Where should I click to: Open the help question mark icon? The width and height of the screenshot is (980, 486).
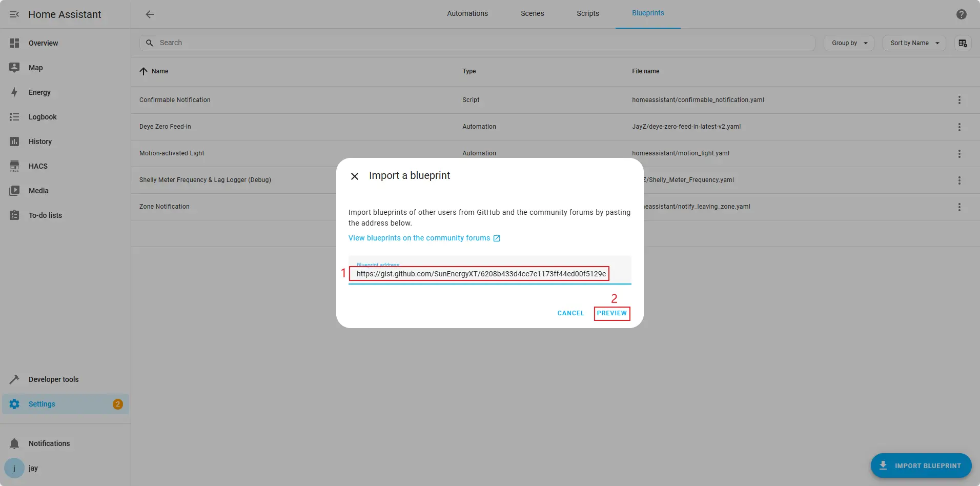pos(961,14)
